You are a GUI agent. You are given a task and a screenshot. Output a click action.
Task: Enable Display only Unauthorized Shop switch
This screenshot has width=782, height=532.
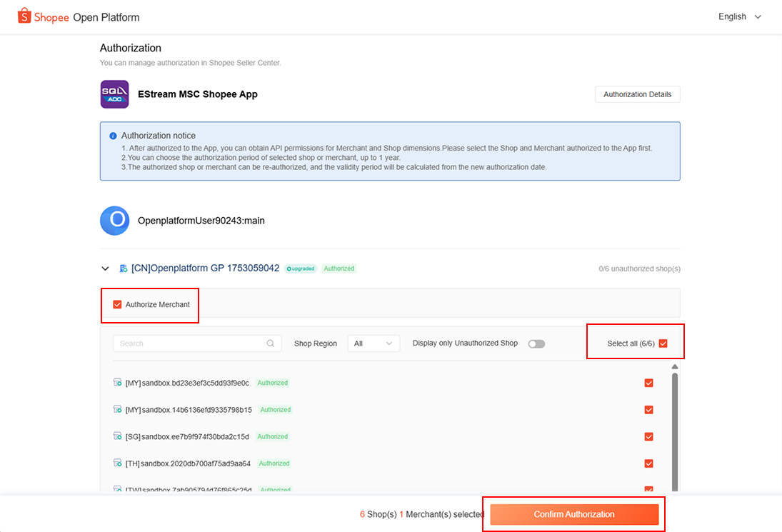click(536, 343)
